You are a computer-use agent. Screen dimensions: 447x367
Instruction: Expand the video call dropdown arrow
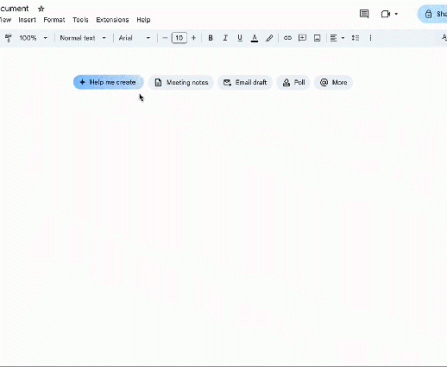[x=396, y=14]
